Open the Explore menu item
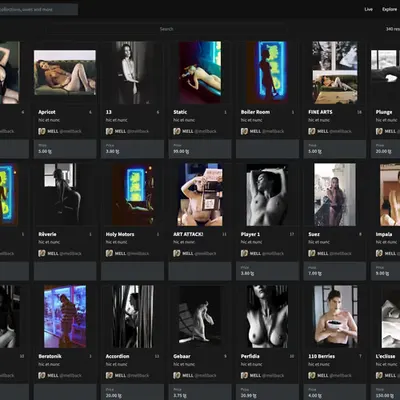The image size is (400, 400). click(389, 9)
